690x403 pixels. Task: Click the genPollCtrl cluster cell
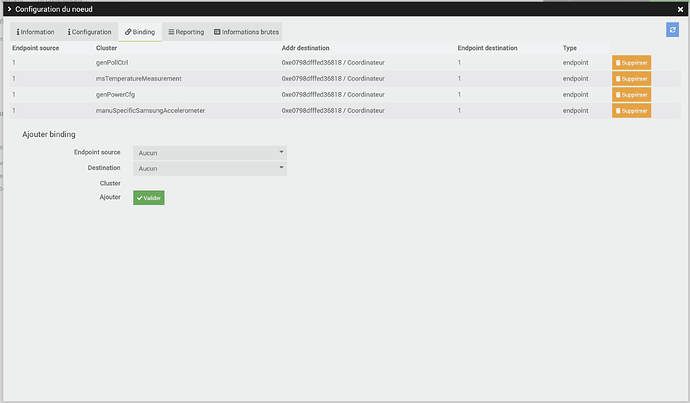(112, 62)
